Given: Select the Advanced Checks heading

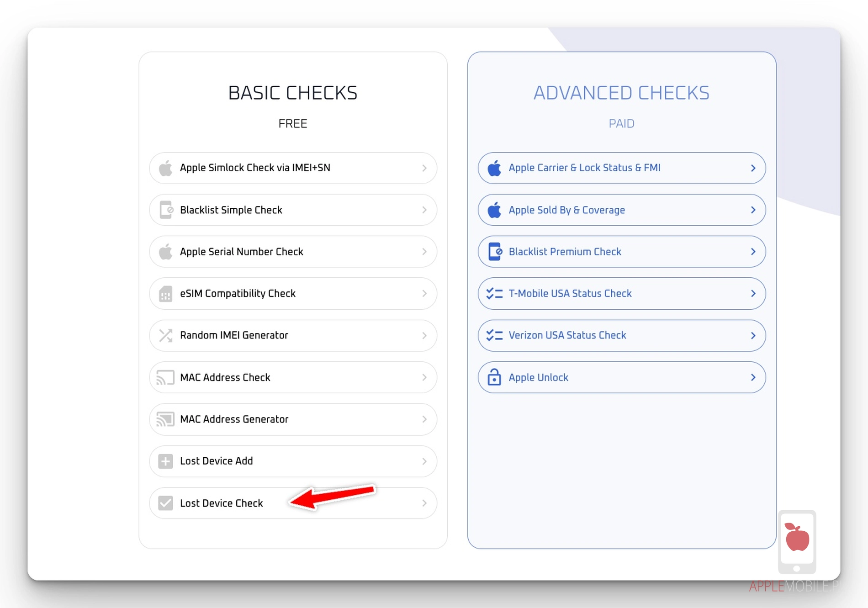Looking at the screenshot, I should 621,93.
